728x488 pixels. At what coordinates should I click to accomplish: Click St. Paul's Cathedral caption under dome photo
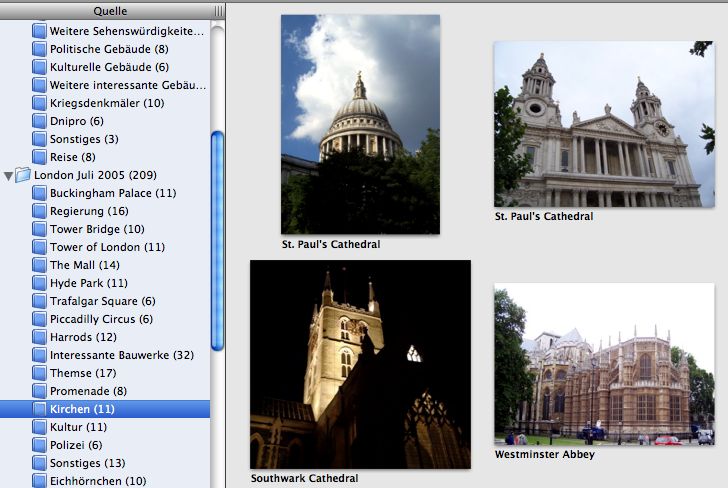[x=331, y=244]
